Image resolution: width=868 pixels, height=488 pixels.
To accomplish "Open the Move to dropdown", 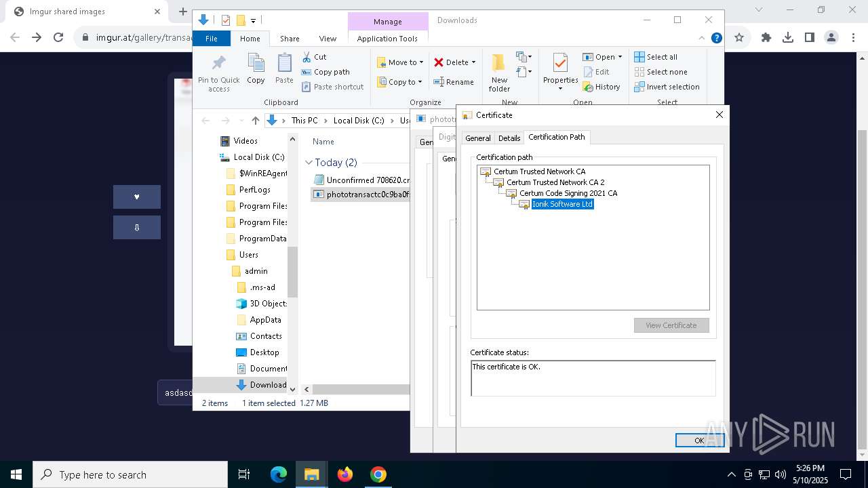I will 400,62.
